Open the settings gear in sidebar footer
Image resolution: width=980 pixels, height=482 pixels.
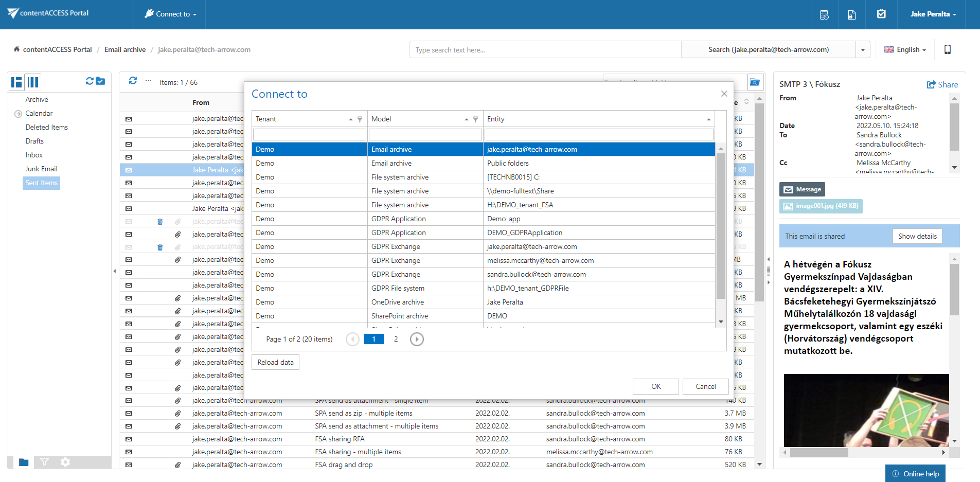(x=65, y=462)
